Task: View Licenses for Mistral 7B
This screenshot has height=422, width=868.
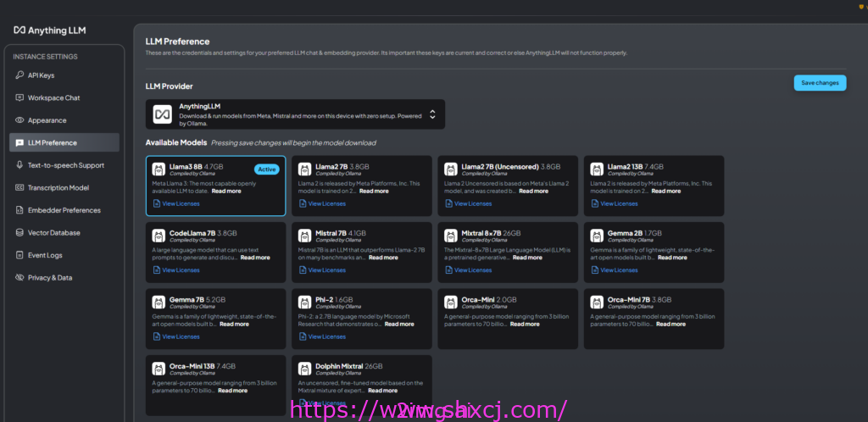Action: 323,270
